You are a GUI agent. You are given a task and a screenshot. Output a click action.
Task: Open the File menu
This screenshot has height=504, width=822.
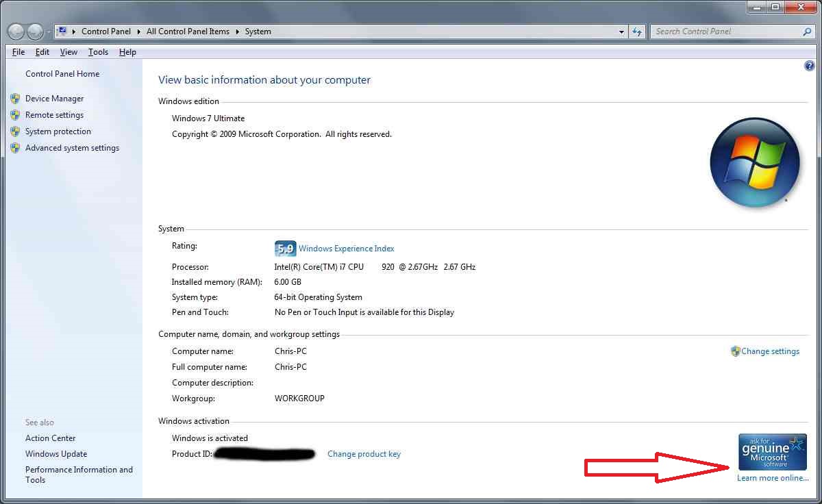(18, 52)
